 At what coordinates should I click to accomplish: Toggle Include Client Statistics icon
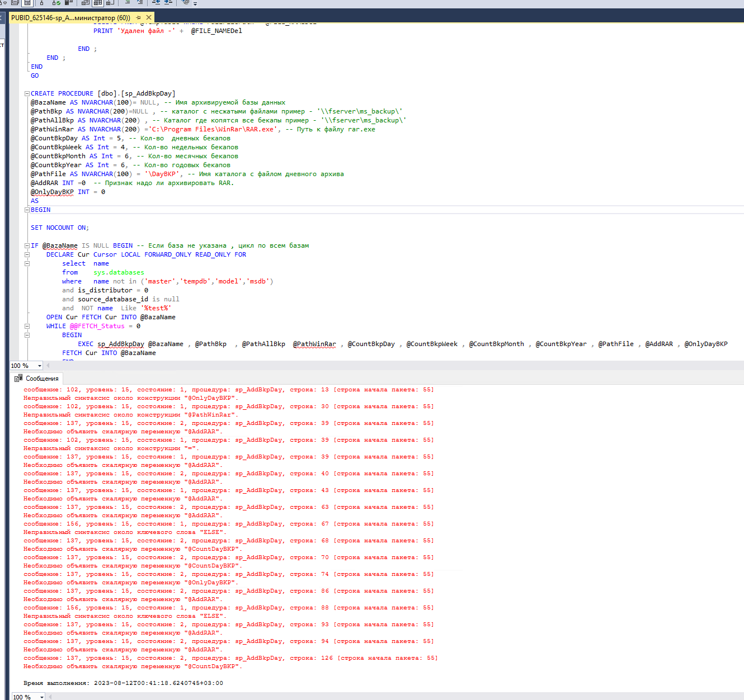coord(68,3)
